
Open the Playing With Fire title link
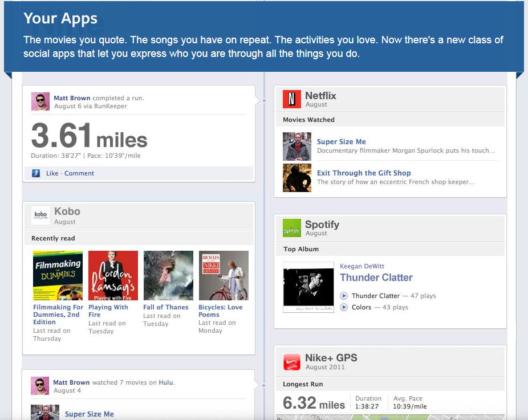[108, 311]
